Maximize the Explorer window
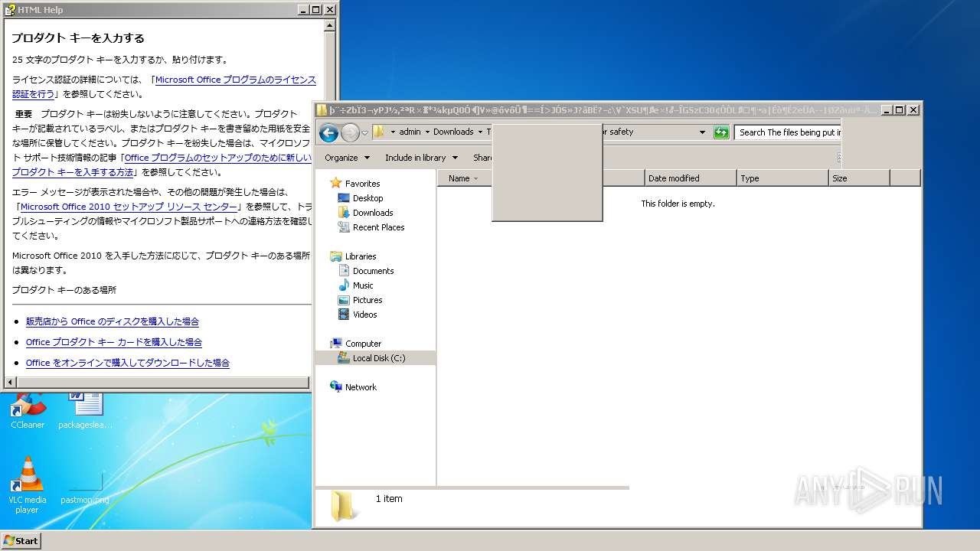This screenshot has height=551, width=980. click(900, 110)
